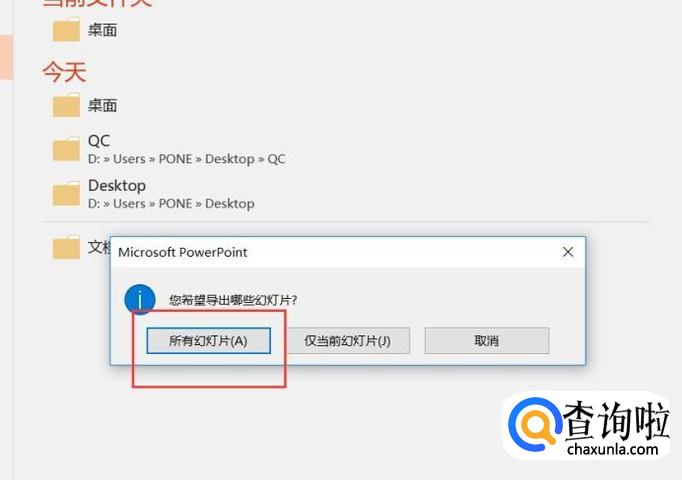Click the path D: » Users » PONE » Desktop » QC
Screen dimensions: 682x480
(x=187, y=159)
